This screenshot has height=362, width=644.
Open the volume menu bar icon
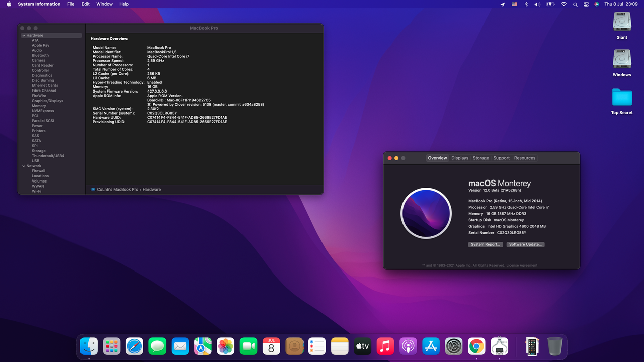pyautogui.click(x=537, y=4)
